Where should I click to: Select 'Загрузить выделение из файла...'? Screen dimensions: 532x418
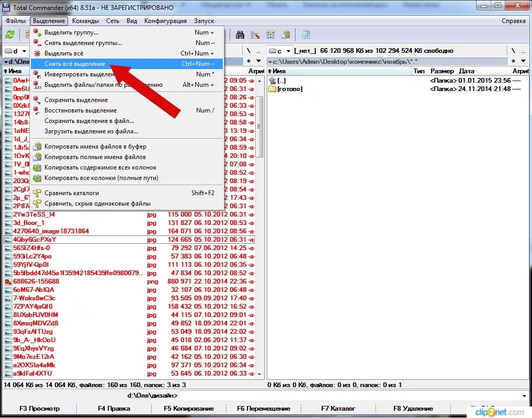127,132
